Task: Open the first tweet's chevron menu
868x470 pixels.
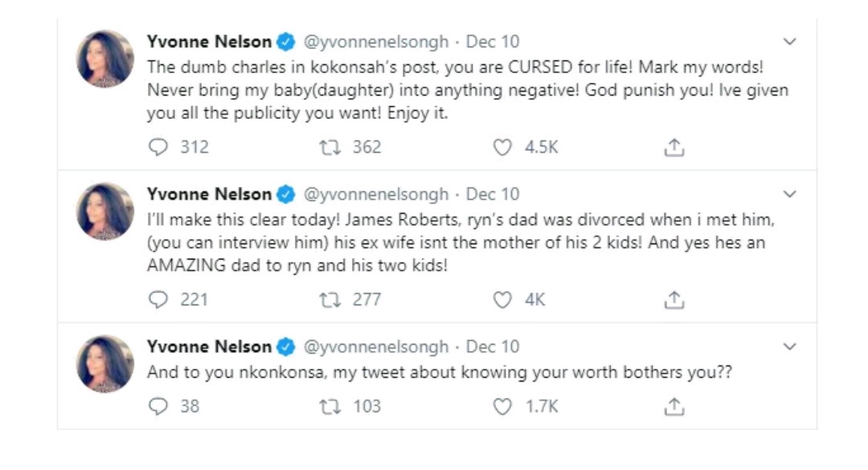Action: point(790,42)
